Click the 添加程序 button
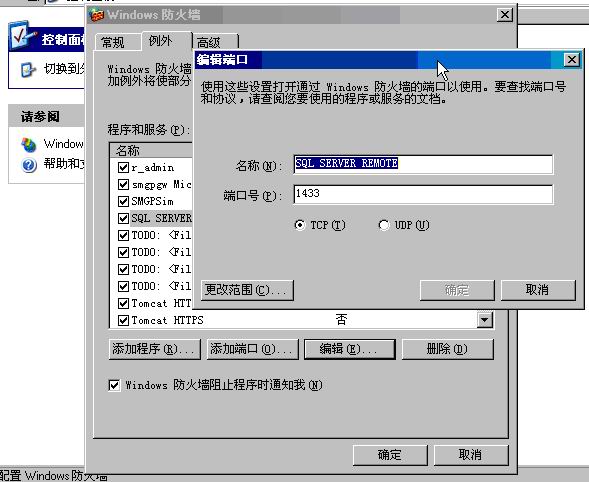The width and height of the screenshot is (589, 482). [x=154, y=349]
